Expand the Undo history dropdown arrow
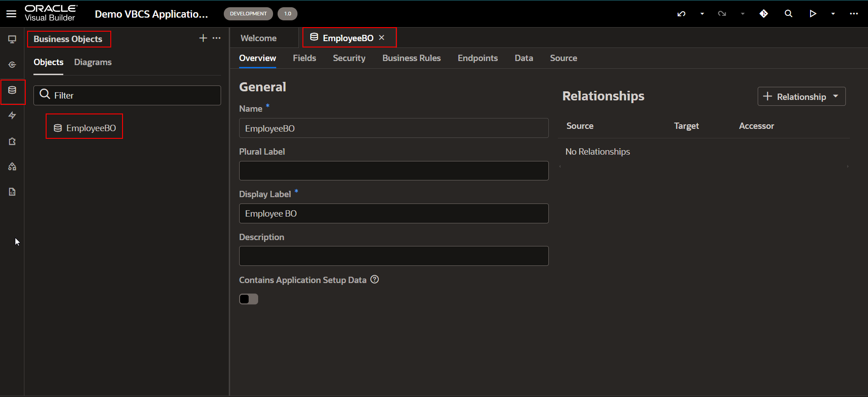Image resolution: width=868 pixels, height=397 pixels. point(702,14)
